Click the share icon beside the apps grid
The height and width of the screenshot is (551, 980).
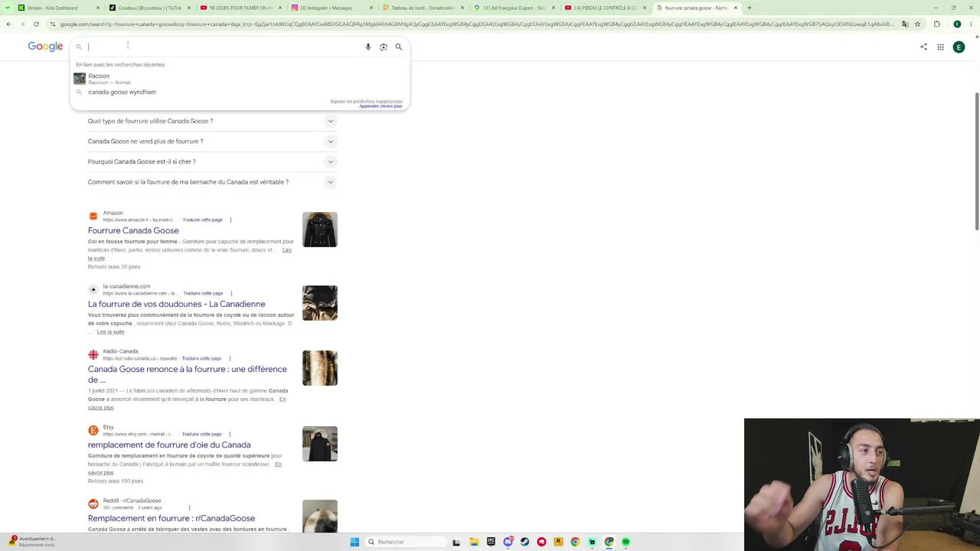[x=923, y=47]
